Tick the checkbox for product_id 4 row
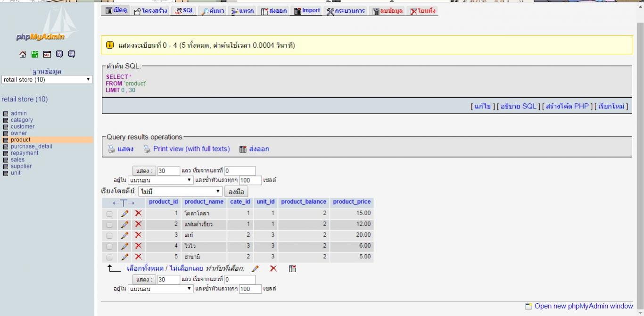 pos(109,246)
